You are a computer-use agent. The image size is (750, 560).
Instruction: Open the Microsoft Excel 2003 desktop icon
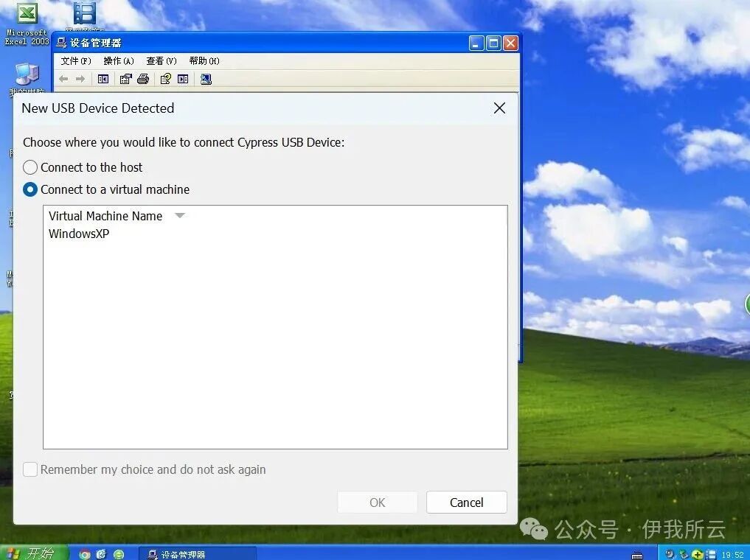pos(27,22)
